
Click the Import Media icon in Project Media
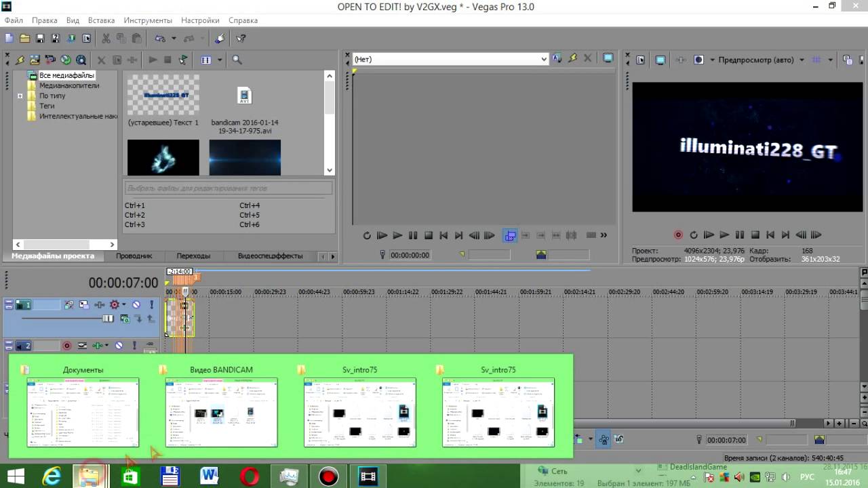[35, 60]
